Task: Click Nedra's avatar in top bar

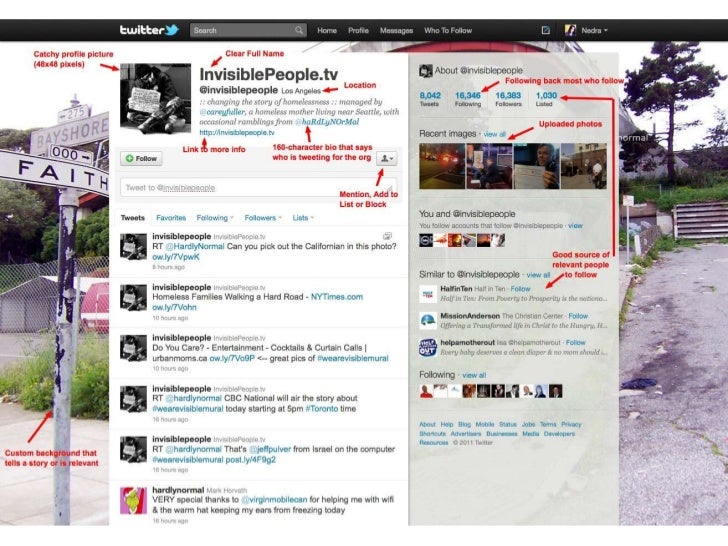Action: coord(570,30)
